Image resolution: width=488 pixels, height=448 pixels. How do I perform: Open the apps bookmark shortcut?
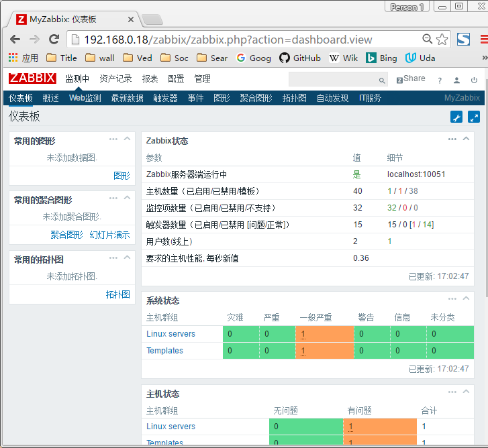23,58
